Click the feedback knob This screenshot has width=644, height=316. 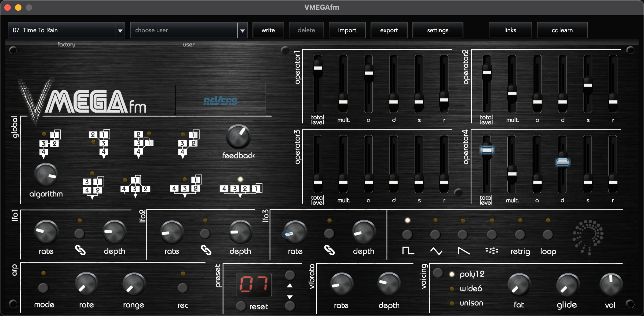pos(238,137)
